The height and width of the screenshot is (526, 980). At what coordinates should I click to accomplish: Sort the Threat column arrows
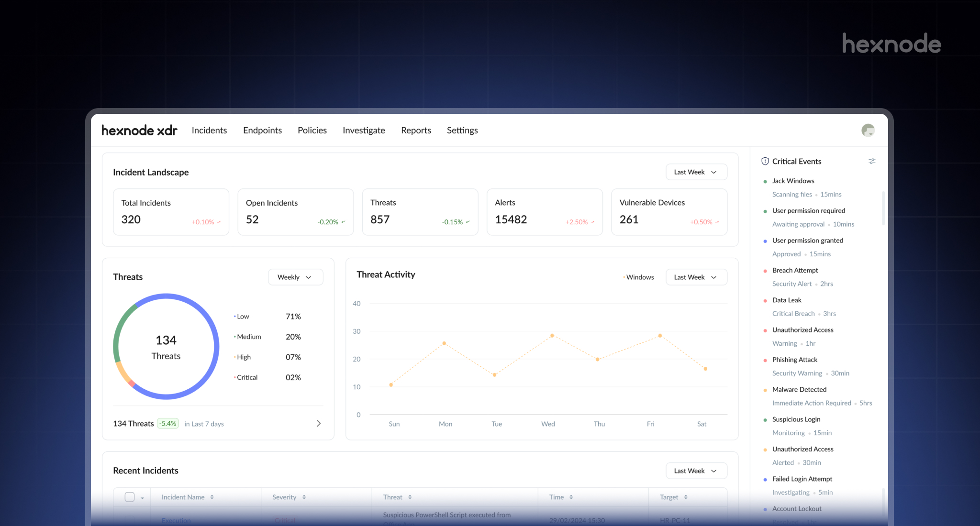click(410, 497)
